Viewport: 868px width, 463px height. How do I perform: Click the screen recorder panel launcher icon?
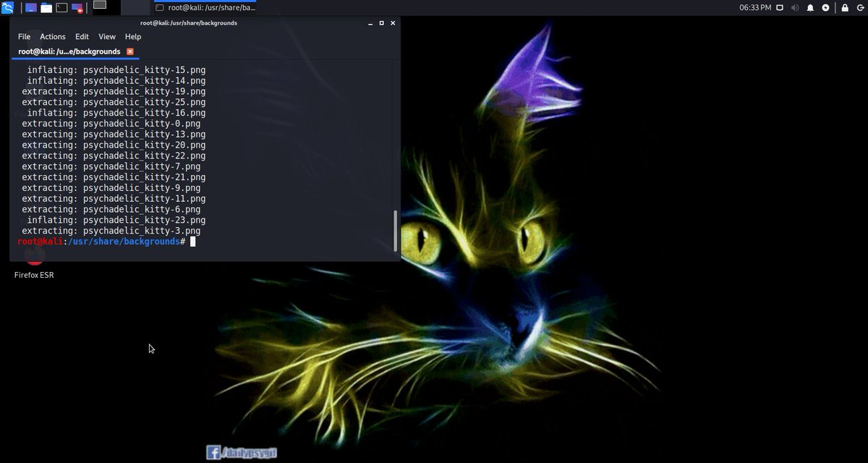point(77,8)
